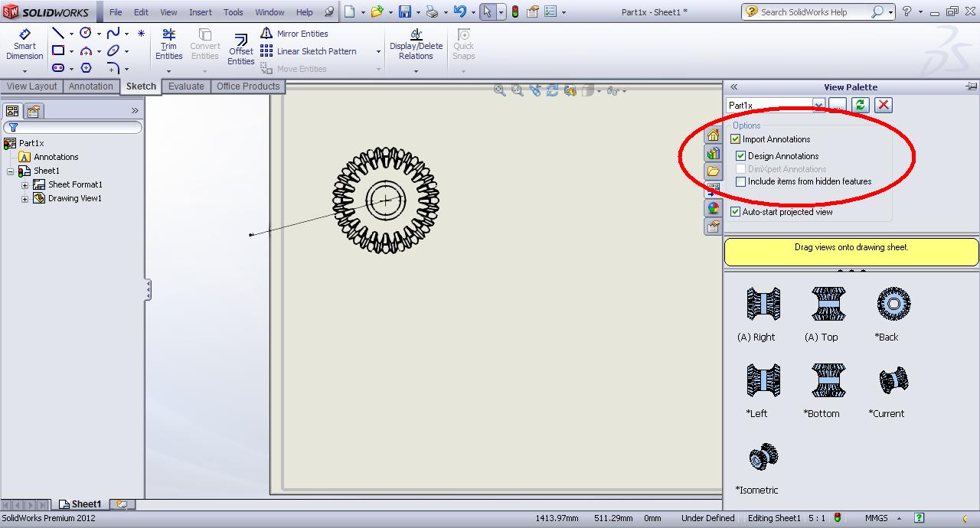The width and height of the screenshot is (980, 528).
Task: Pick the Ellipse sketch tool
Action: click(x=113, y=51)
